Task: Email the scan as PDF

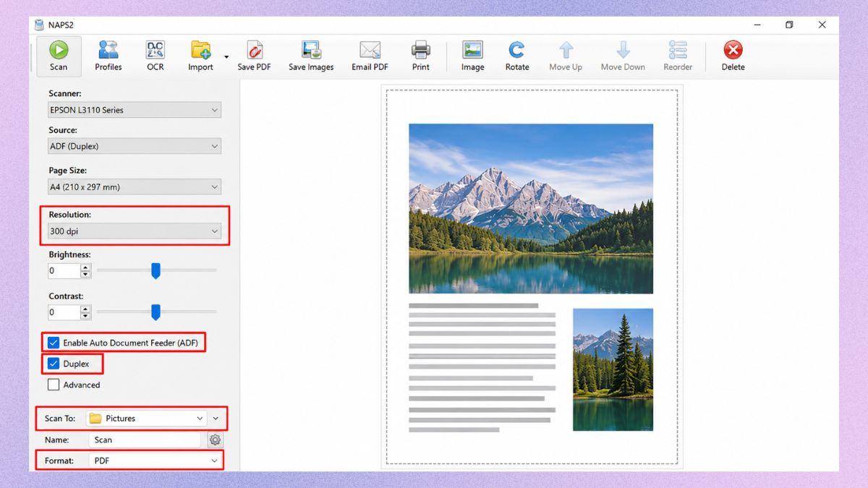Action: tap(370, 56)
